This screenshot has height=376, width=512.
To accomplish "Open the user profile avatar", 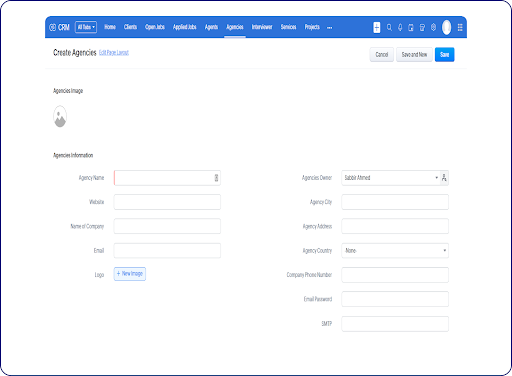I will tap(446, 27).
